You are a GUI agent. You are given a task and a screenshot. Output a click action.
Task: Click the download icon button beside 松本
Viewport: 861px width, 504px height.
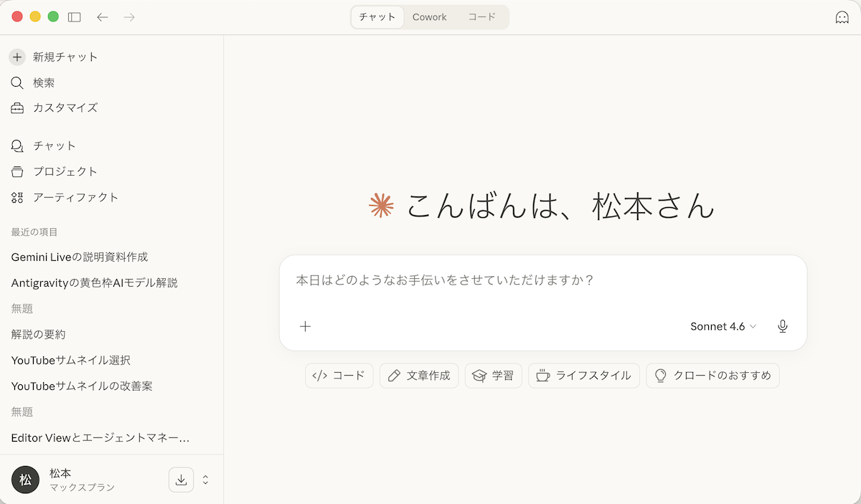pos(181,480)
